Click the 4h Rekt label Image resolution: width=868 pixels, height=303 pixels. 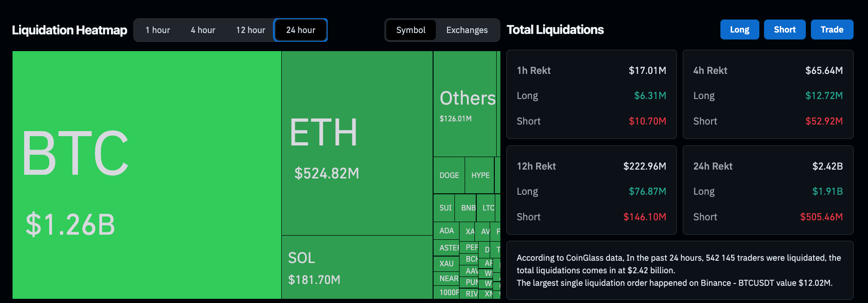tap(710, 71)
